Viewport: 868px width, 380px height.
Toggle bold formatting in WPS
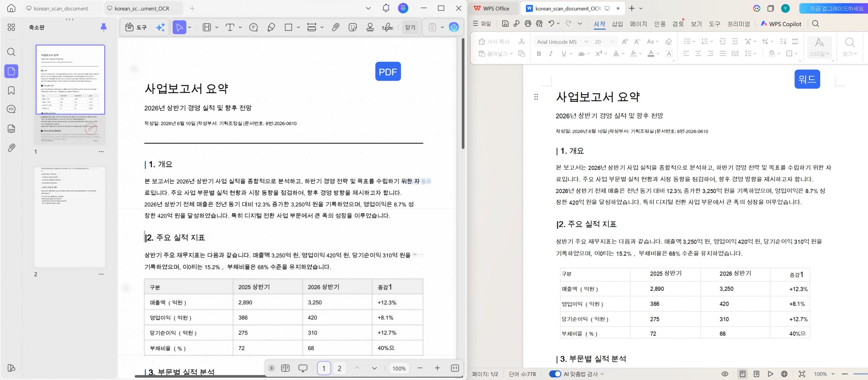point(539,54)
